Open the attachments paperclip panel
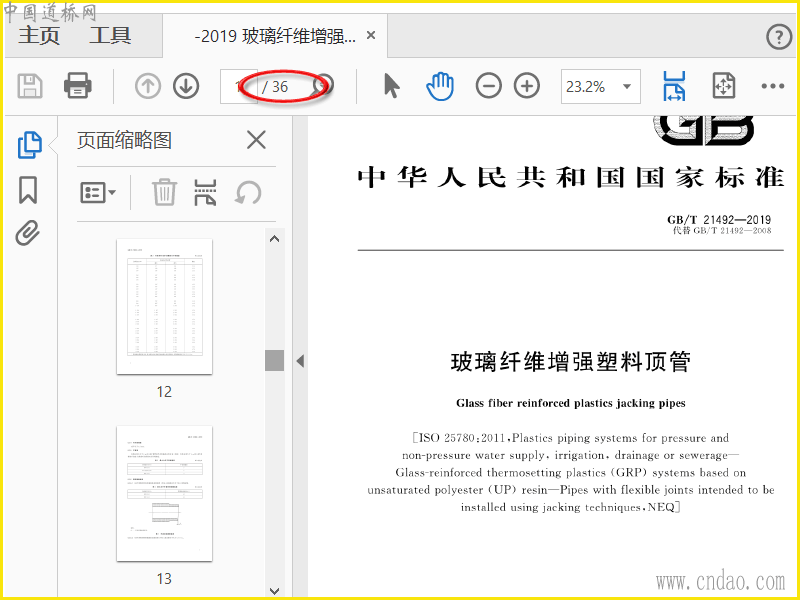 click(x=28, y=233)
